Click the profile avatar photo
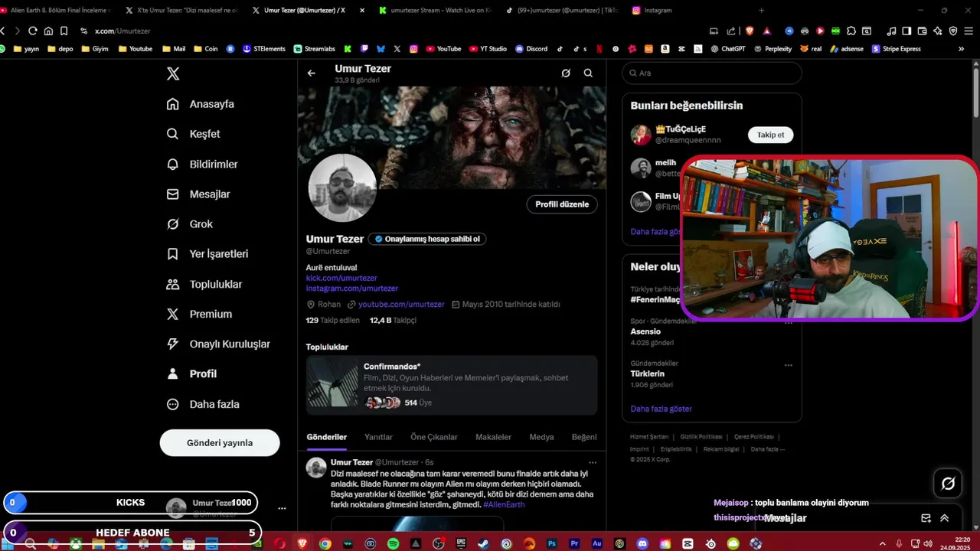Image resolution: width=980 pixels, height=551 pixels. [x=342, y=188]
